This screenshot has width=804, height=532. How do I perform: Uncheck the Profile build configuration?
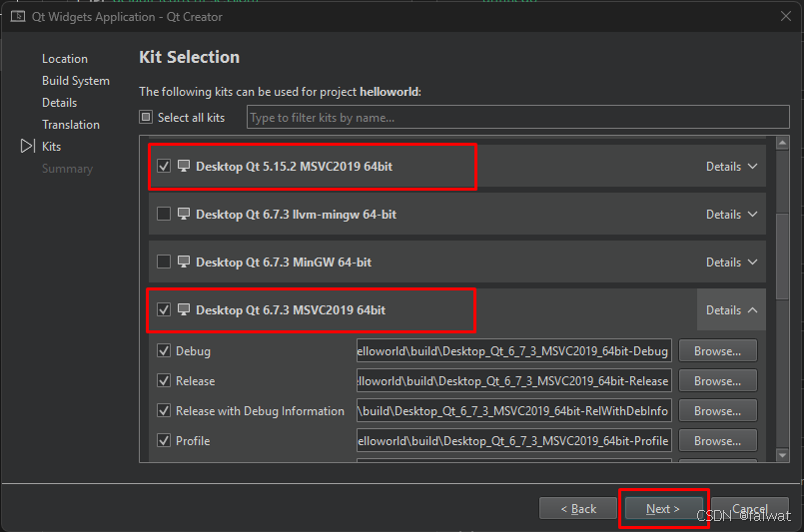coord(164,441)
